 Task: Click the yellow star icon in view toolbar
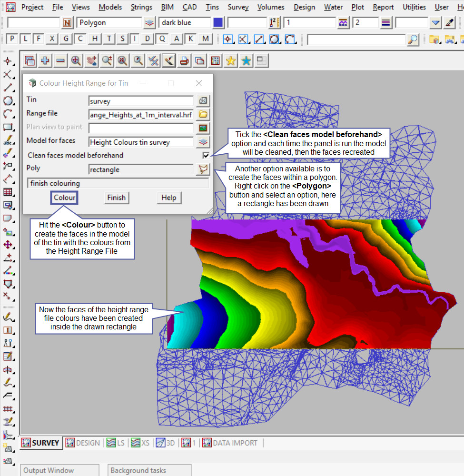231,60
